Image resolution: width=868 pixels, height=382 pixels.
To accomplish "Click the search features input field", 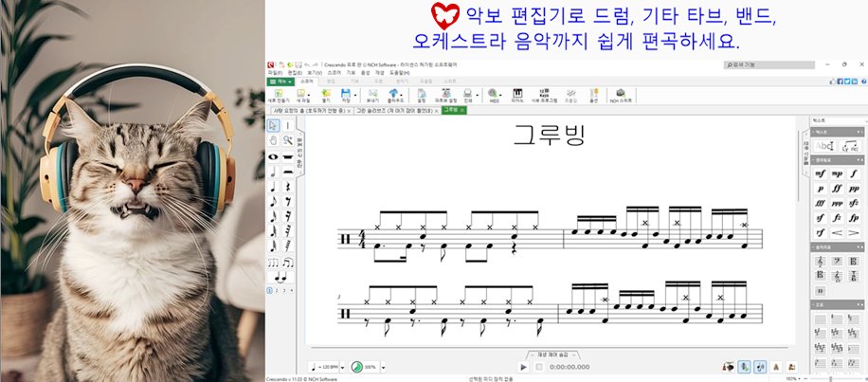I will pos(769,64).
